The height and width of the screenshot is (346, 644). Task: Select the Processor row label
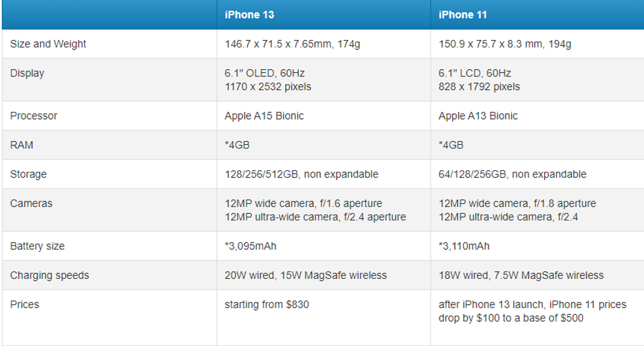coord(34,116)
